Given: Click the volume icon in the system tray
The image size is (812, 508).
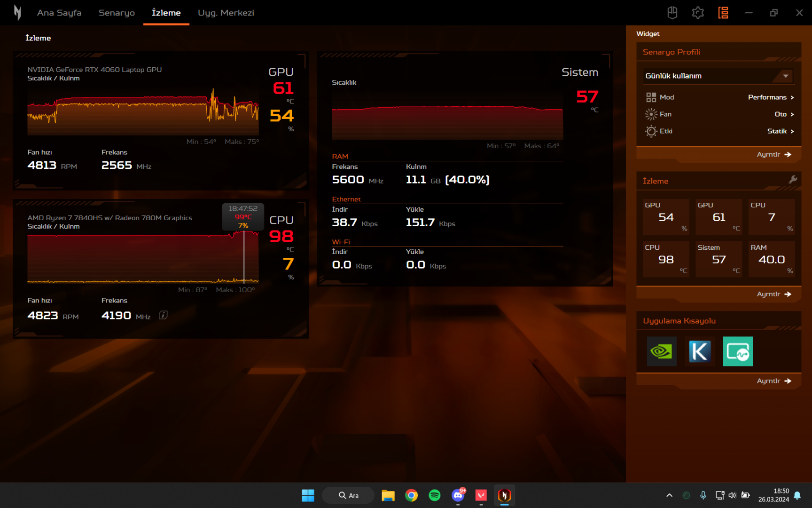Looking at the screenshot, I should [732, 495].
